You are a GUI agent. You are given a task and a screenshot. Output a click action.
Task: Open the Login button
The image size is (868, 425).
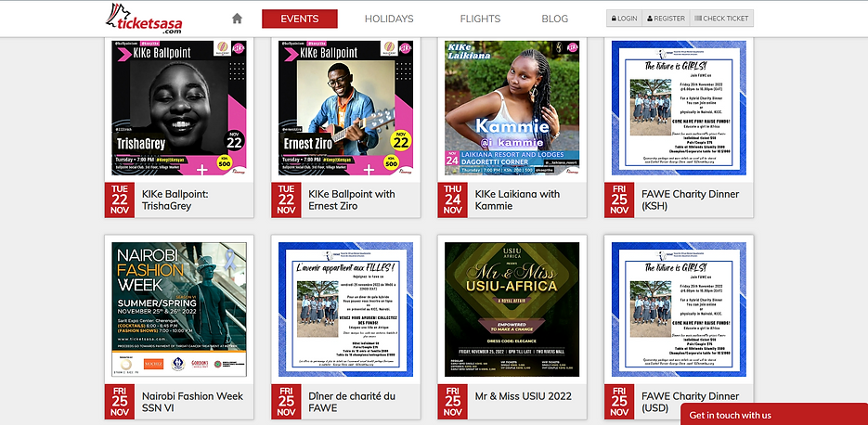pyautogui.click(x=624, y=19)
